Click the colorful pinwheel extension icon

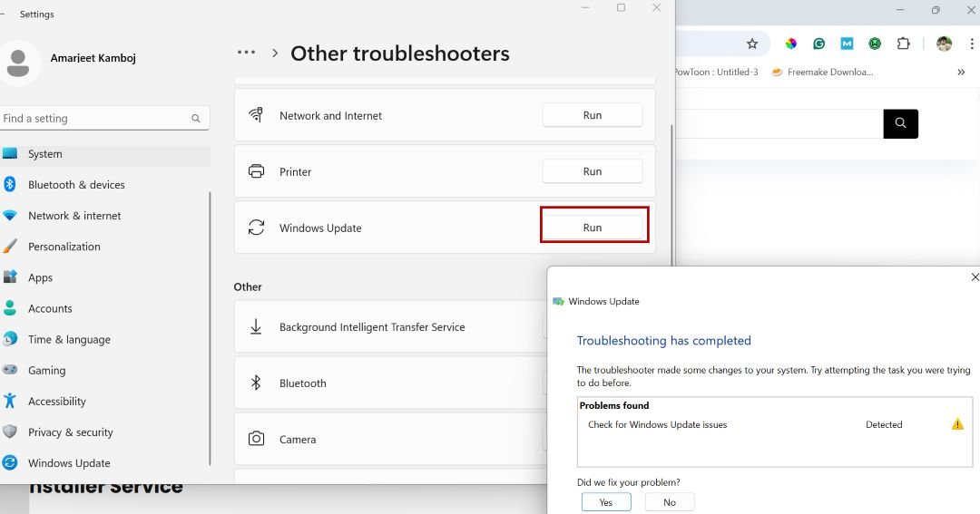pos(791,44)
